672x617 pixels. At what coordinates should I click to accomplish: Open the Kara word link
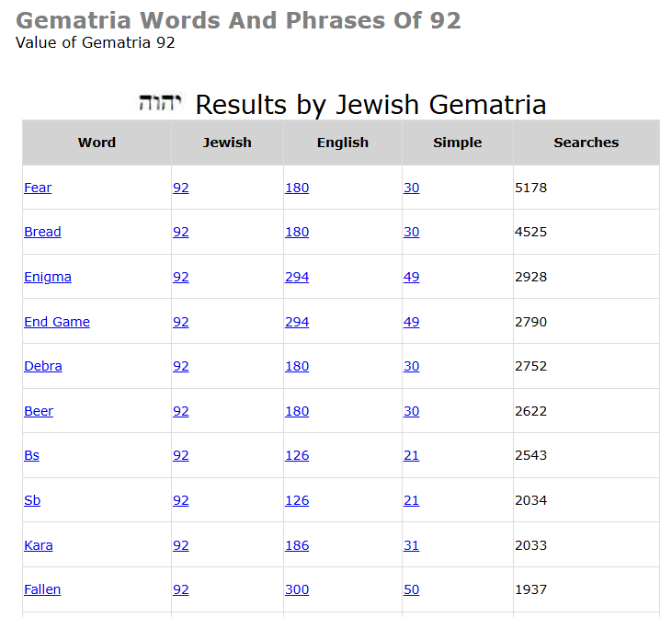tap(39, 545)
